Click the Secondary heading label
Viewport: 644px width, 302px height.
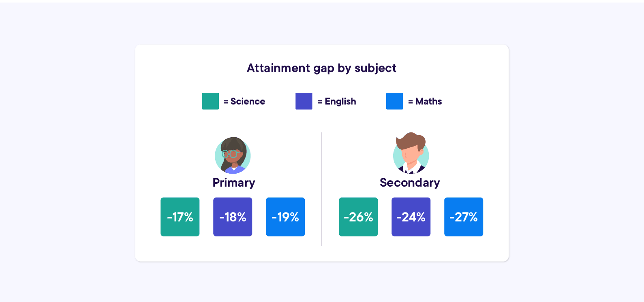(x=410, y=183)
